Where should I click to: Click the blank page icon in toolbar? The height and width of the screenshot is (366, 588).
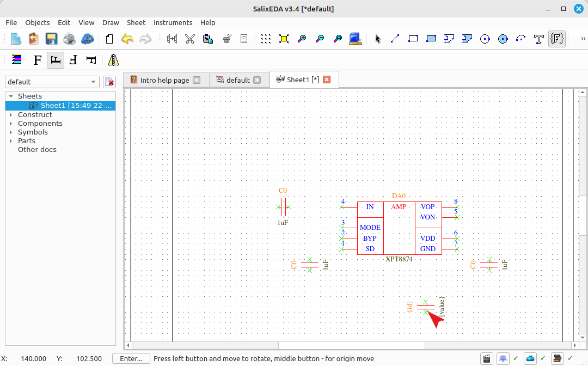109,39
